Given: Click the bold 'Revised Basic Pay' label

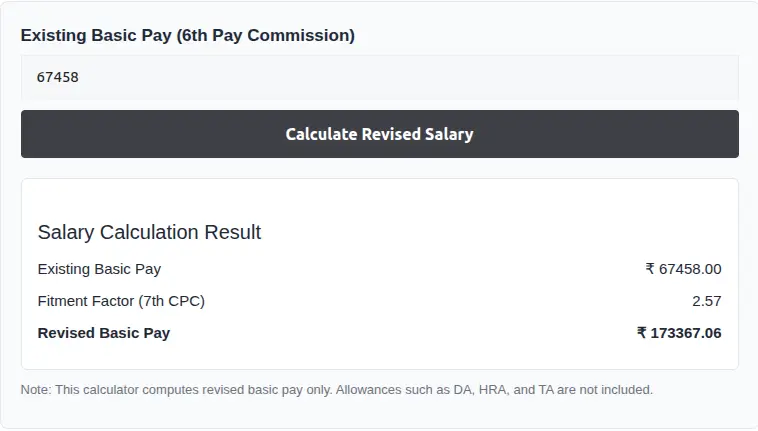Looking at the screenshot, I should [x=104, y=333].
